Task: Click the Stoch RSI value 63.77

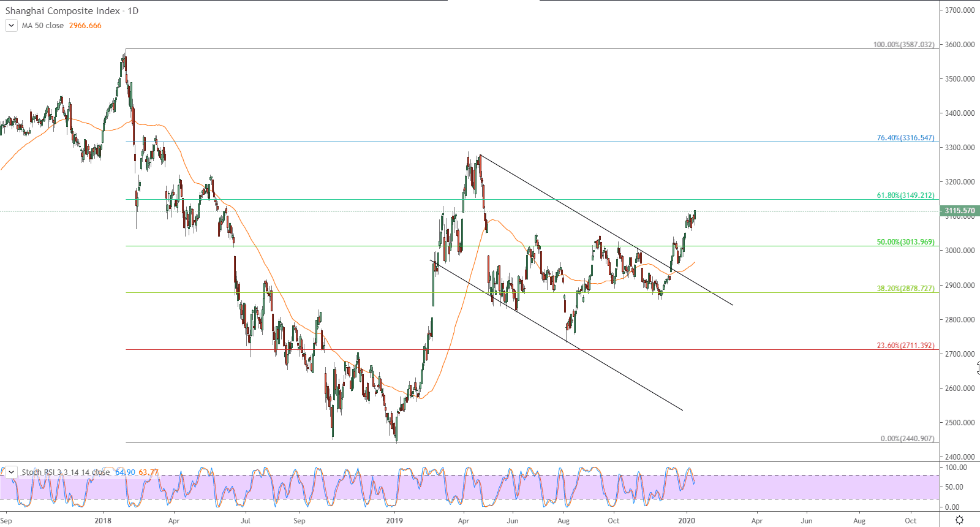Action: pyautogui.click(x=148, y=472)
